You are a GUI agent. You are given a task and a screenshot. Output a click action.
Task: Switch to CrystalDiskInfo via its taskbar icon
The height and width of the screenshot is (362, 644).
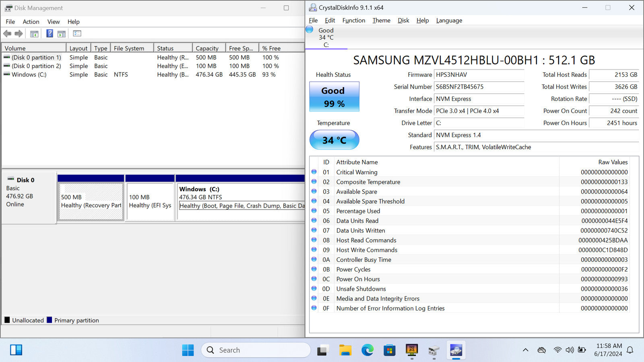(456, 350)
